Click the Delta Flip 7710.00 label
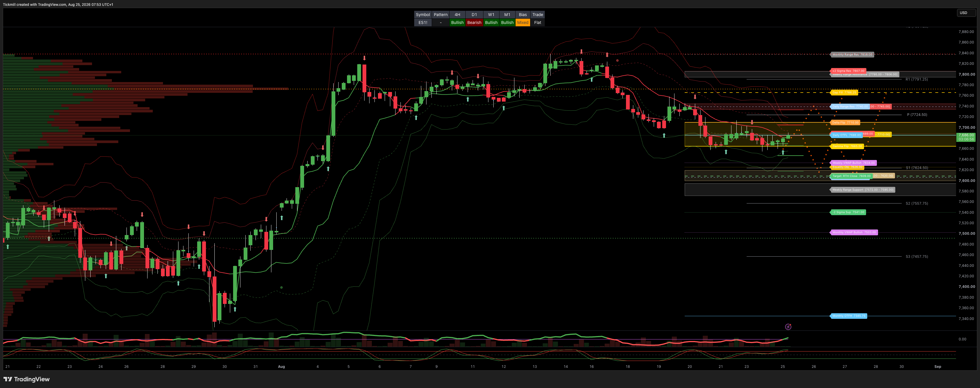The image size is (980, 388). [845, 123]
